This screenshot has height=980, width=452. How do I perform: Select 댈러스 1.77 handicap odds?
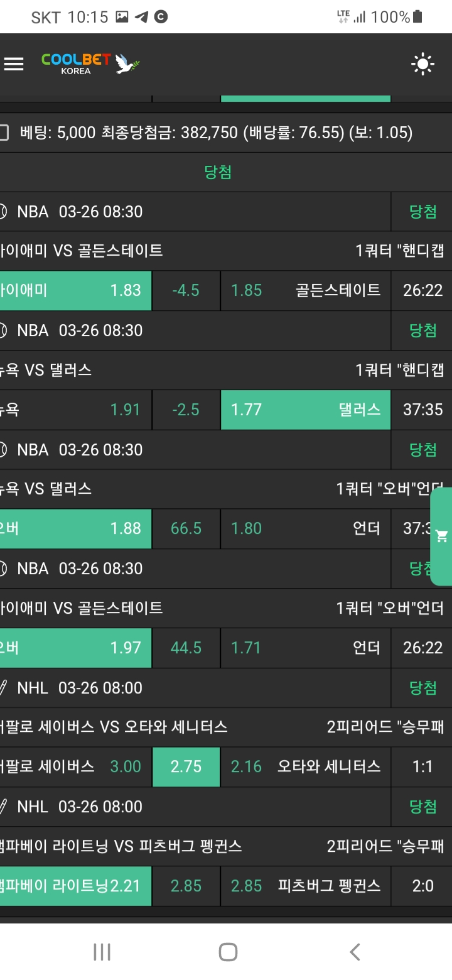pyautogui.click(x=305, y=410)
